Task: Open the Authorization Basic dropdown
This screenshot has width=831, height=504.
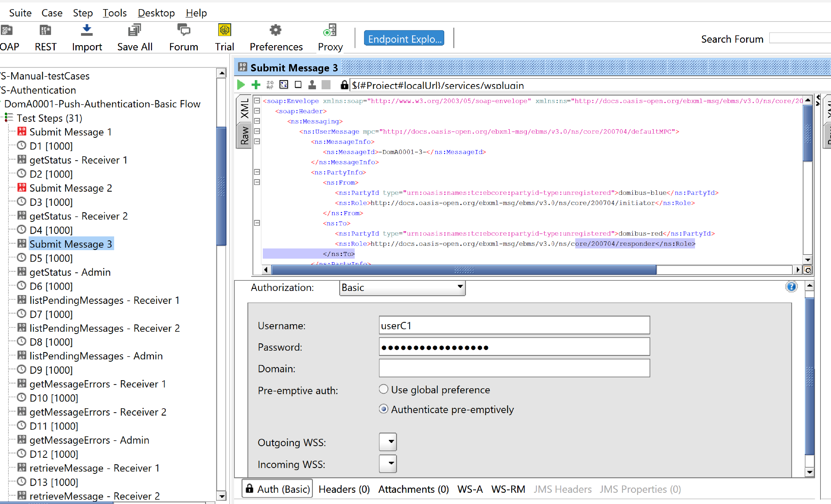Action: coord(402,288)
